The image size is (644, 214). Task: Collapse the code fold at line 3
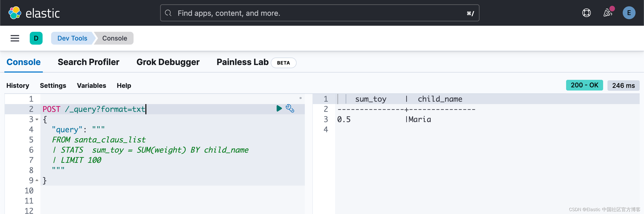pyautogui.click(x=37, y=119)
